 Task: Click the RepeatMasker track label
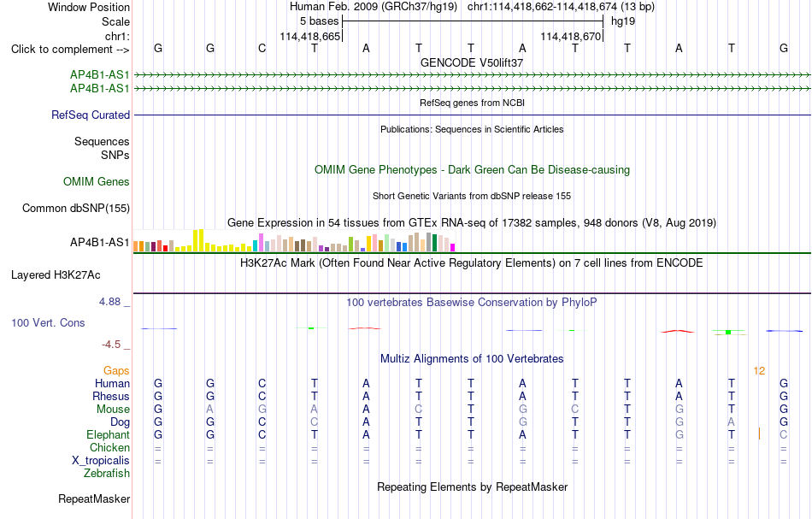[94, 498]
